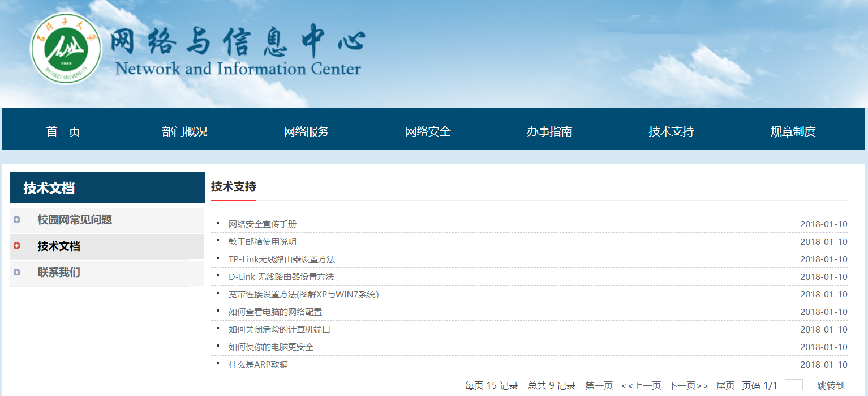This screenshot has height=396, width=868.
Task: Open the 办事指南 navigation item
Action: [x=549, y=131]
